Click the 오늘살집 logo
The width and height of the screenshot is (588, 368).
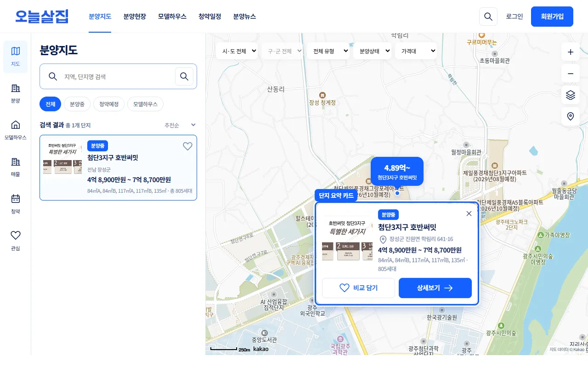click(x=42, y=17)
